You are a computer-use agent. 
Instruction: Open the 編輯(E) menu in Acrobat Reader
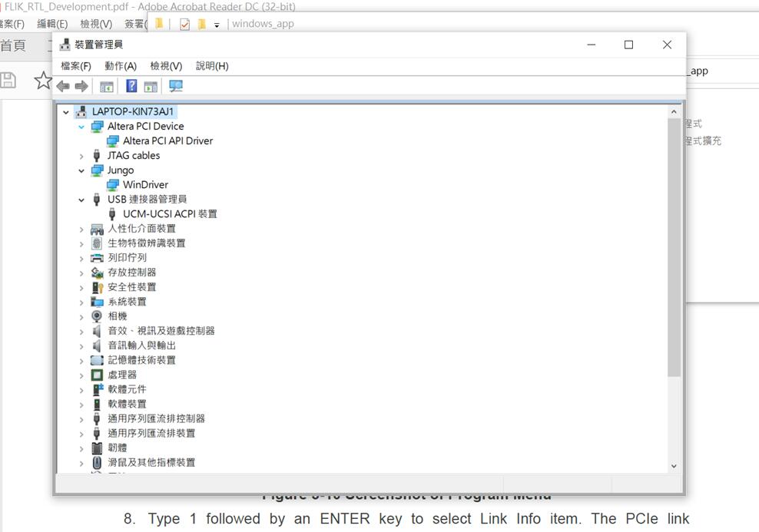click(x=52, y=24)
